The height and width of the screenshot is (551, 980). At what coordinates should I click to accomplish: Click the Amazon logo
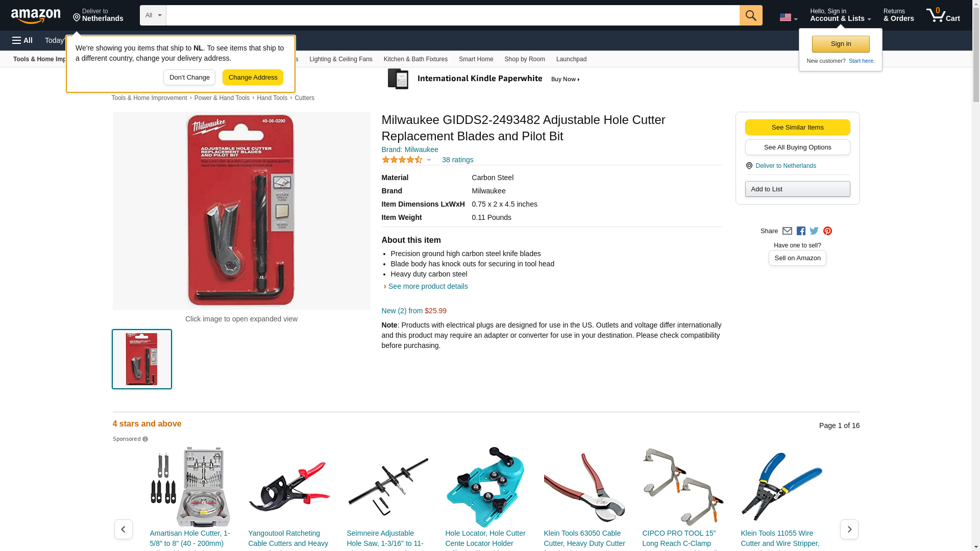coord(36,16)
